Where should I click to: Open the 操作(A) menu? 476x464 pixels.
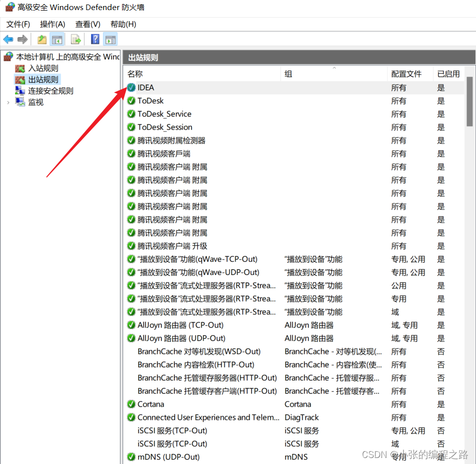pos(52,24)
